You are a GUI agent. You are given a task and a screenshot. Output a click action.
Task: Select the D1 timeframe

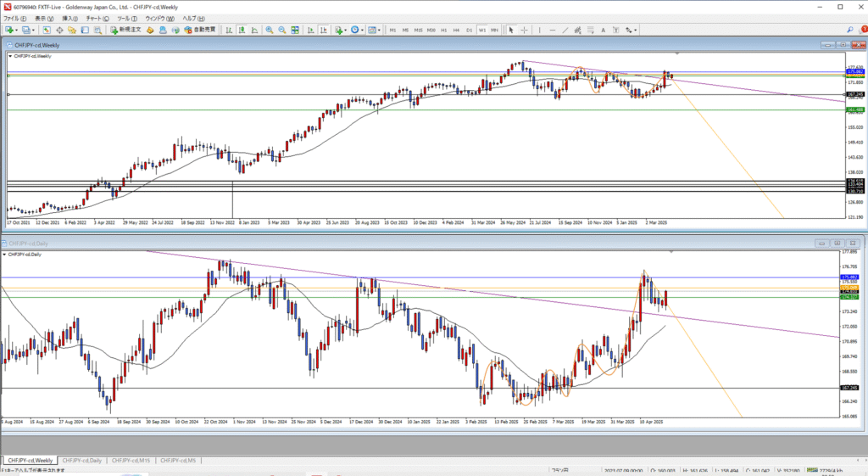[469, 30]
